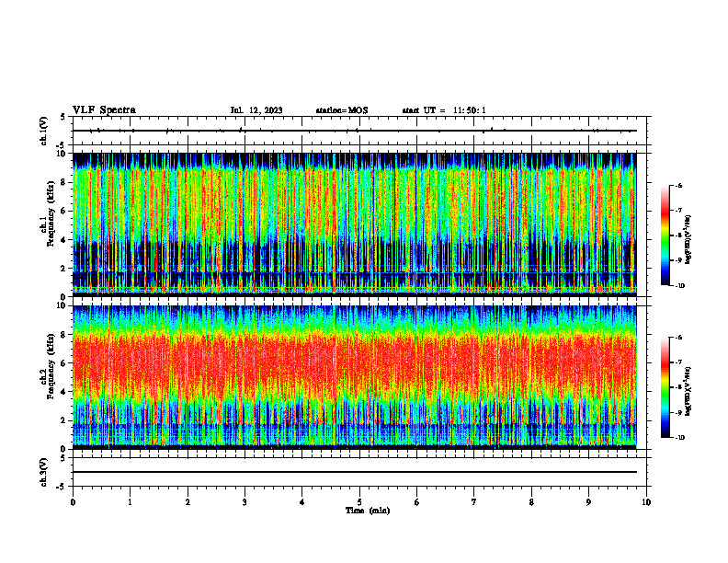Click the date label "Jul. 12, 2023"
This screenshot has height=563, width=728.
[256, 110]
